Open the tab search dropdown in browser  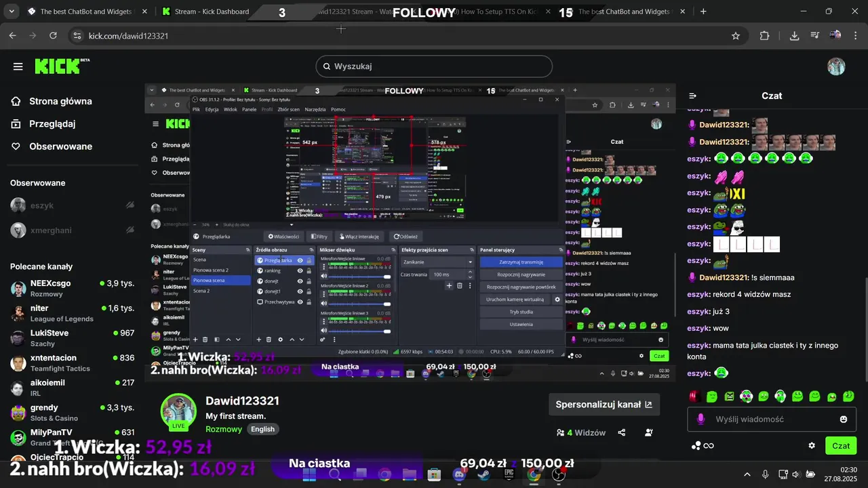click(13, 12)
